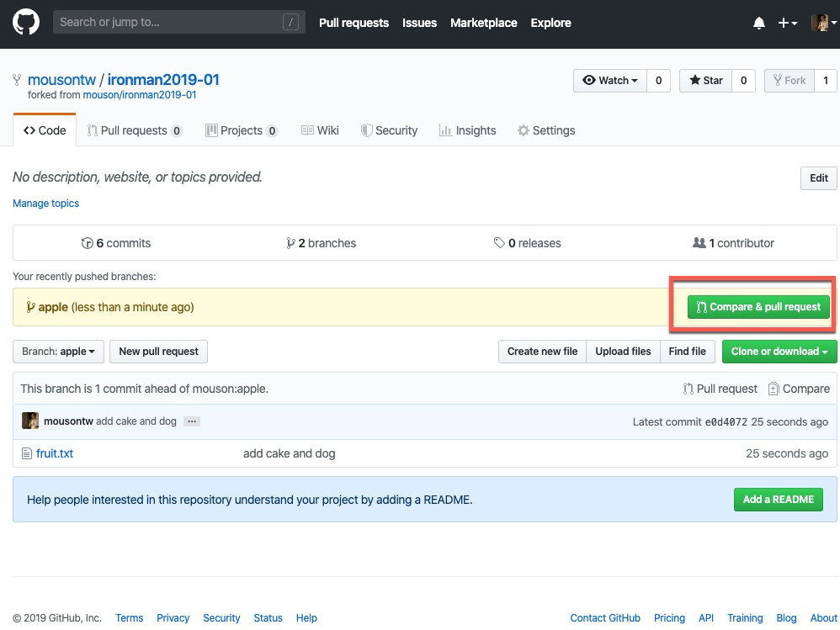This screenshot has height=630, width=840.
Task: Open the Privacy footer link
Action: 173,617
